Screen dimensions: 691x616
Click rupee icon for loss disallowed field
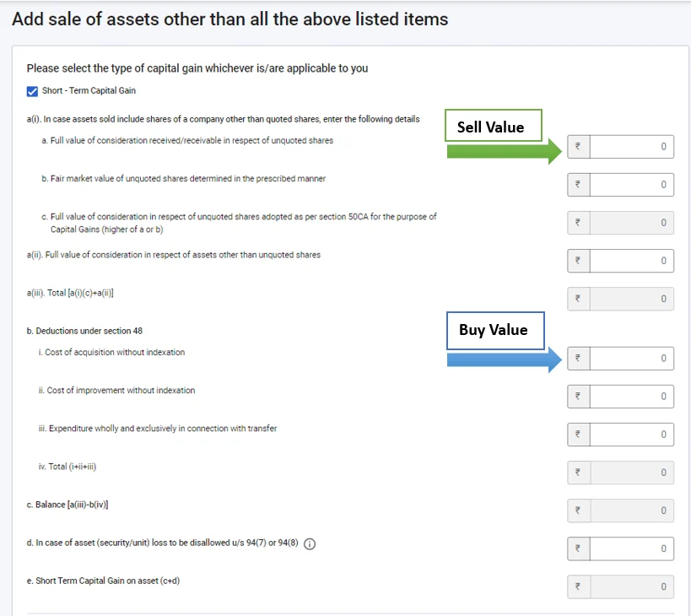click(x=578, y=548)
